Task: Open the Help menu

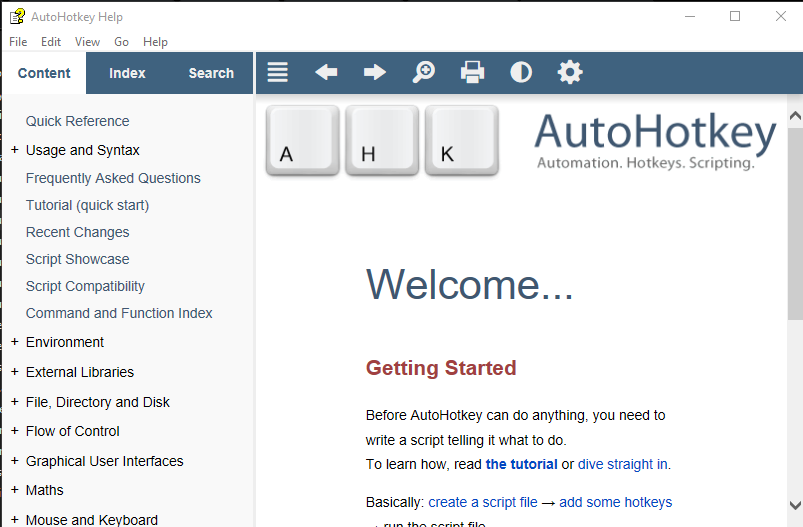Action: pos(155,42)
